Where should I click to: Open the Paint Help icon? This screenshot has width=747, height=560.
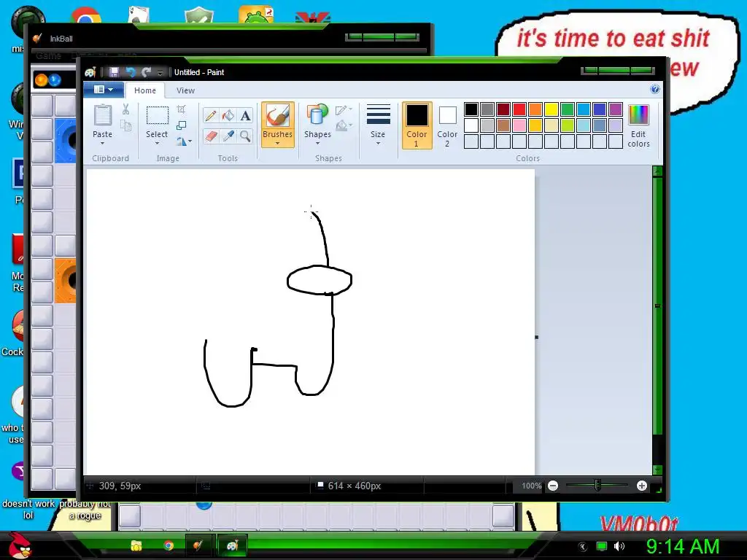point(655,90)
